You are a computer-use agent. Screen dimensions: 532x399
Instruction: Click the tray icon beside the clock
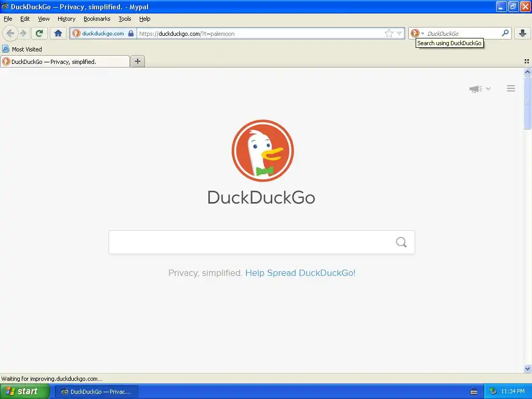493,392
